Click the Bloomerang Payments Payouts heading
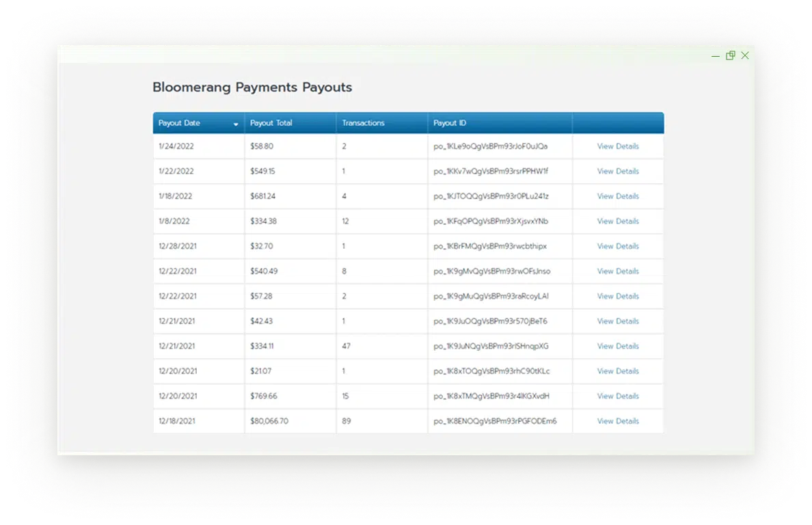Viewport: 812px width, 525px height. pyautogui.click(x=252, y=87)
